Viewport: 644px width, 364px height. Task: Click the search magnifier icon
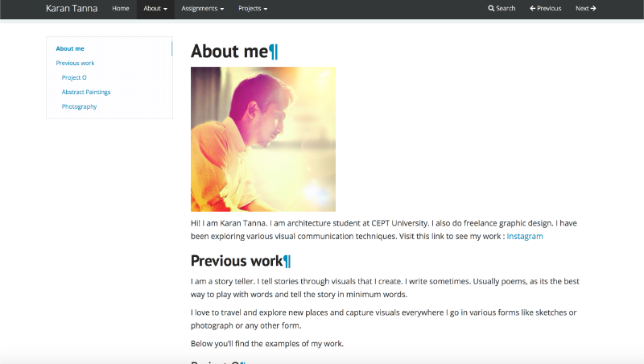pyautogui.click(x=491, y=8)
